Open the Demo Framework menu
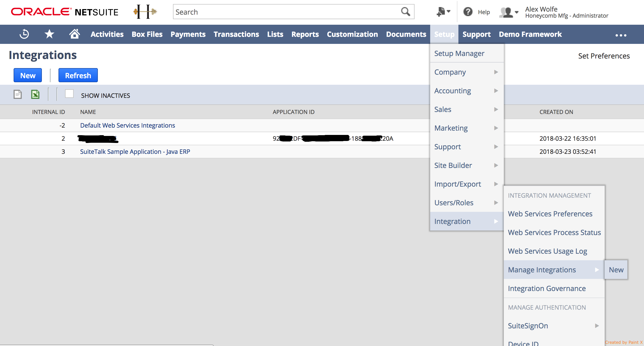The height and width of the screenshot is (346, 644). tap(530, 34)
